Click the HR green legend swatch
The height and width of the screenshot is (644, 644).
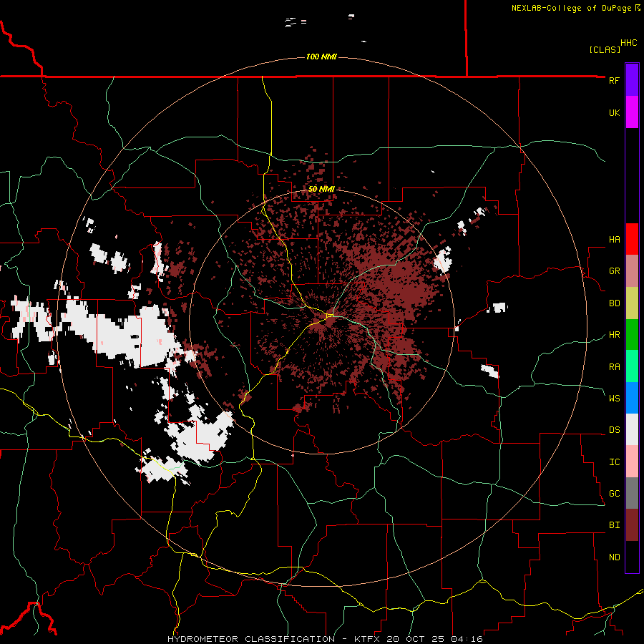coord(632,334)
